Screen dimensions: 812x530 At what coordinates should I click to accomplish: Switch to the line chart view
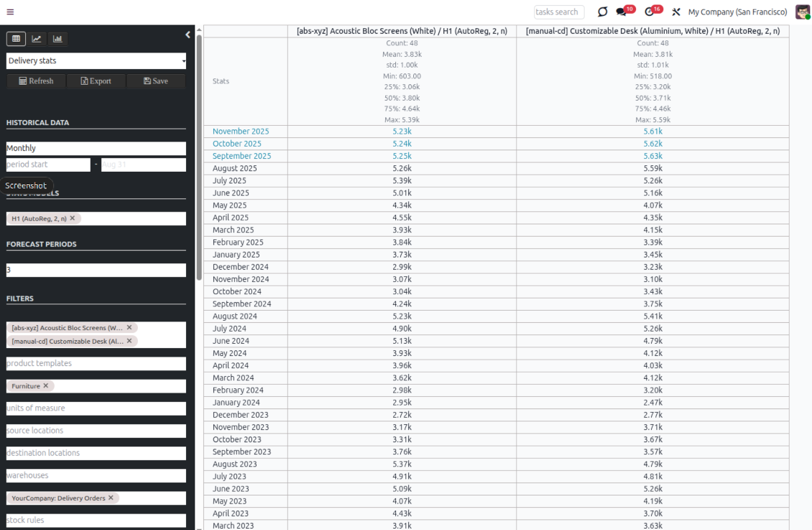click(x=37, y=38)
